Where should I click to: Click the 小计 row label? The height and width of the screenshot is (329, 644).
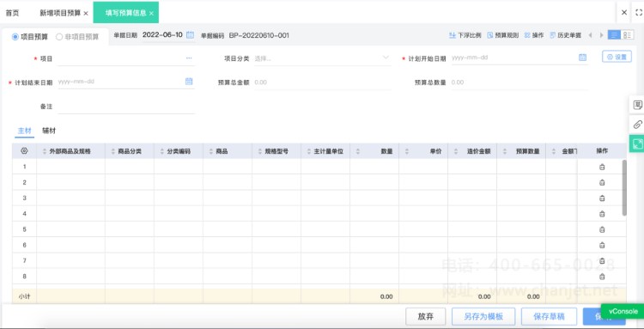[24, 296]
